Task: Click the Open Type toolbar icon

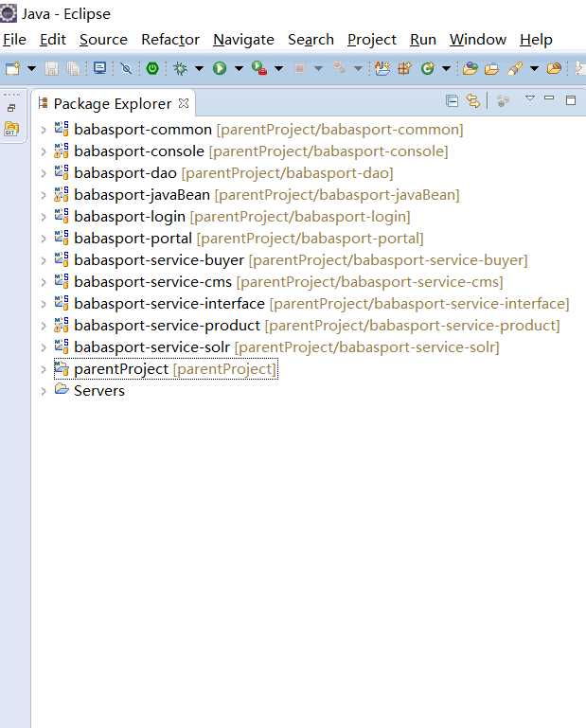Action: point(470,69)
